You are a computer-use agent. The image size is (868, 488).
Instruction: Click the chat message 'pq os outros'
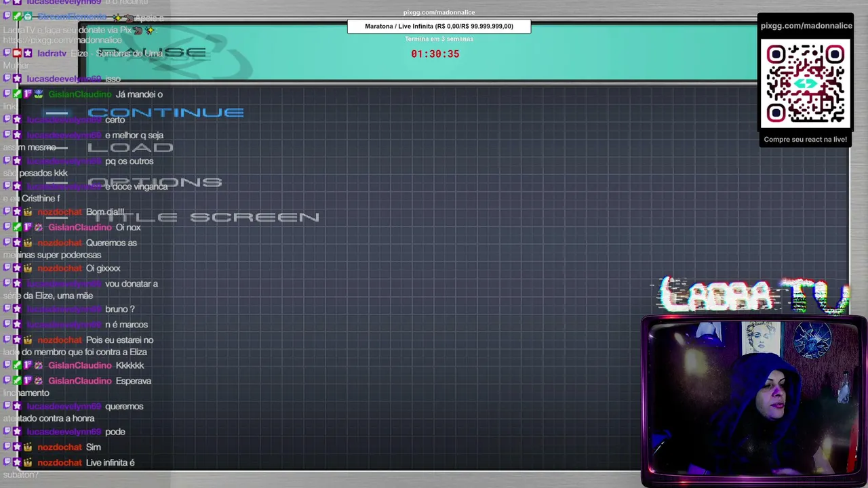129,161
